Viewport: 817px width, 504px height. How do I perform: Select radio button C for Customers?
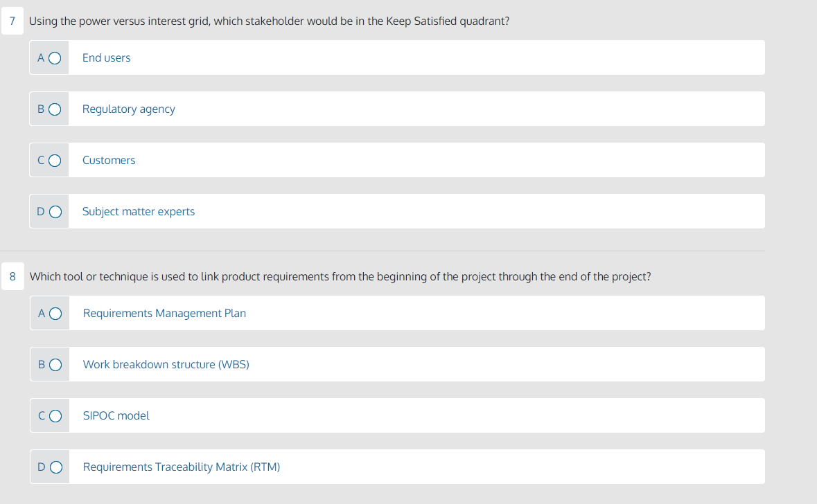[55, 160]
